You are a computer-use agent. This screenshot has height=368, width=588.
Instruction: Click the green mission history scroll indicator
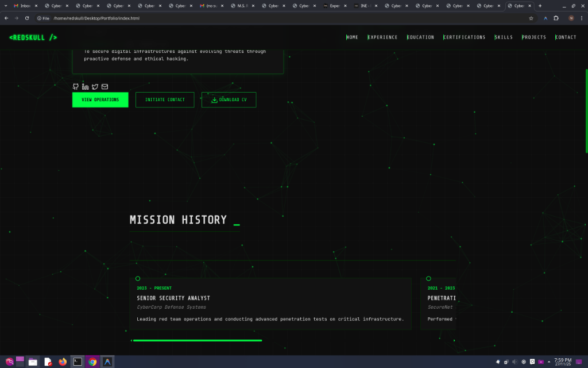198,340
